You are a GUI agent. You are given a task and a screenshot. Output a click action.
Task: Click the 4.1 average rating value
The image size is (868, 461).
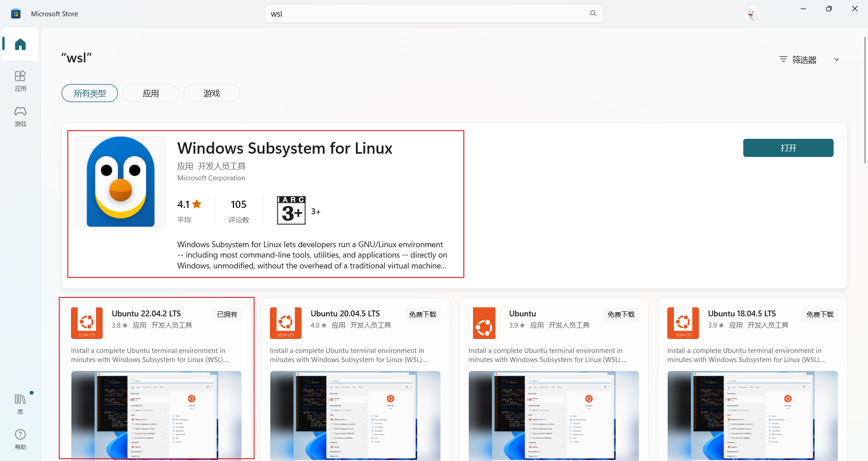coord(189,204)
